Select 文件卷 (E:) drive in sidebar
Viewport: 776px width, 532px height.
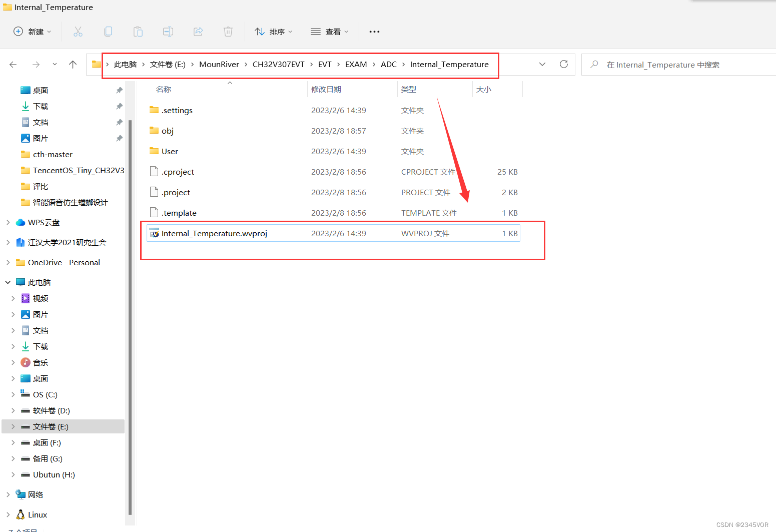[63, 427]
